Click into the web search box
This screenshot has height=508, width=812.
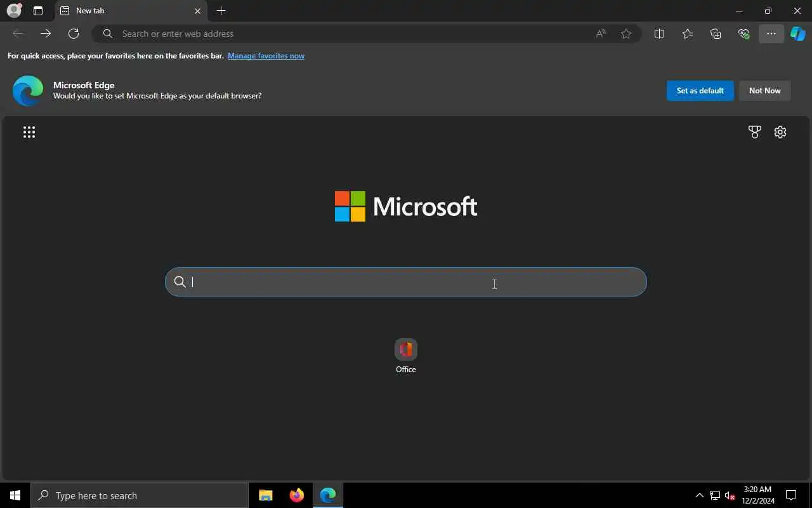[406, 282]
